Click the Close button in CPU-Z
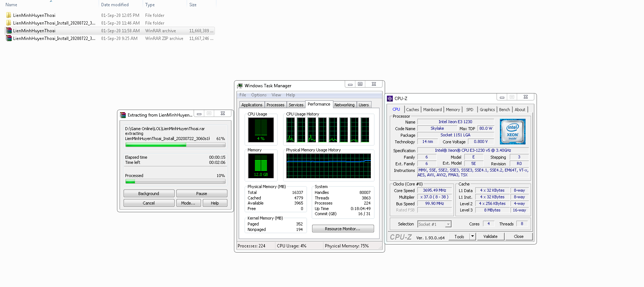The width and height of the screenshot is (644, 287). click(x=519, y=236)
